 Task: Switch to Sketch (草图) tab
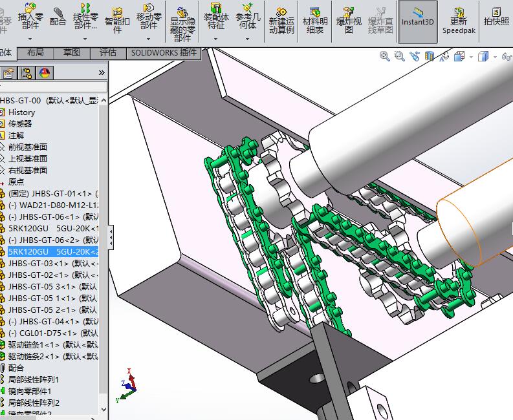[x=72, y=53]
